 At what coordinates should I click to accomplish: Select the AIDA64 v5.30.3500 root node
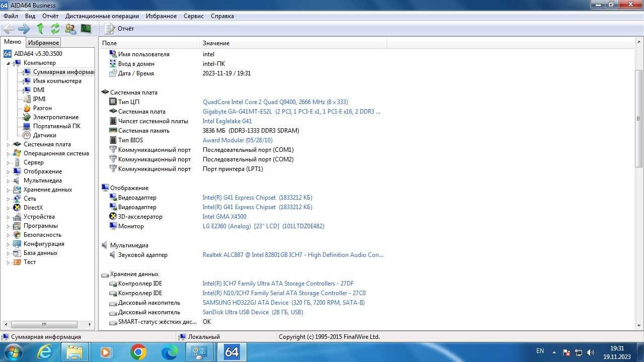[x=38, y=54]
